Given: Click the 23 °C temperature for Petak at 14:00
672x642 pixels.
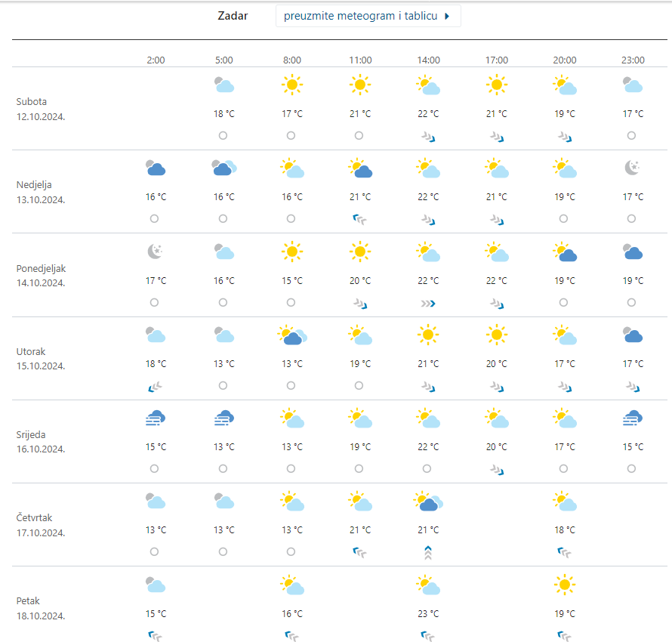Looking at the screenshot, I should (428, 613).
